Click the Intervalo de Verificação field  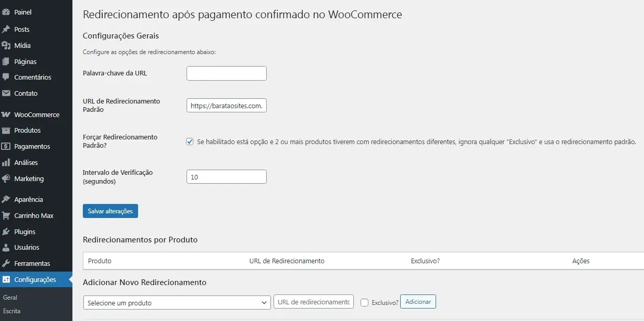[226, 177]
